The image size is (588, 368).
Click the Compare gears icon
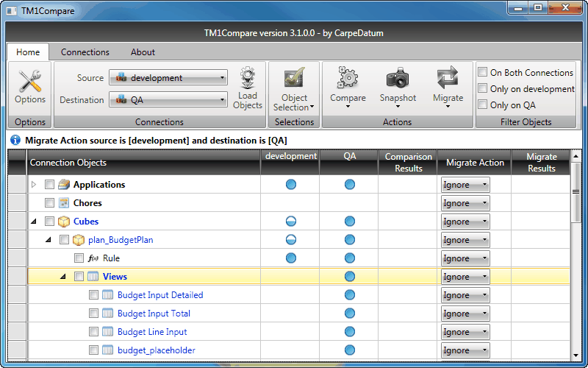348,78
